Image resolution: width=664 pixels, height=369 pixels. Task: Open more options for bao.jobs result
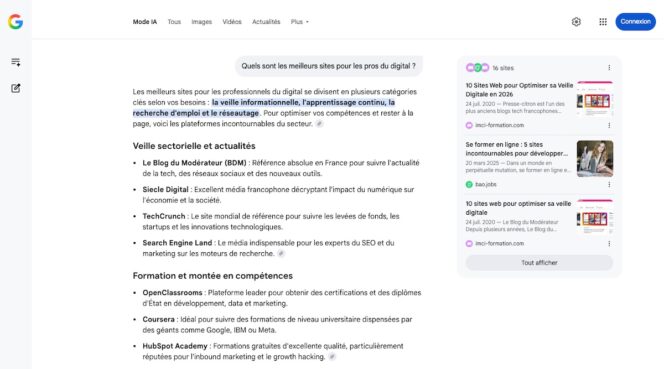click(609, 184)
